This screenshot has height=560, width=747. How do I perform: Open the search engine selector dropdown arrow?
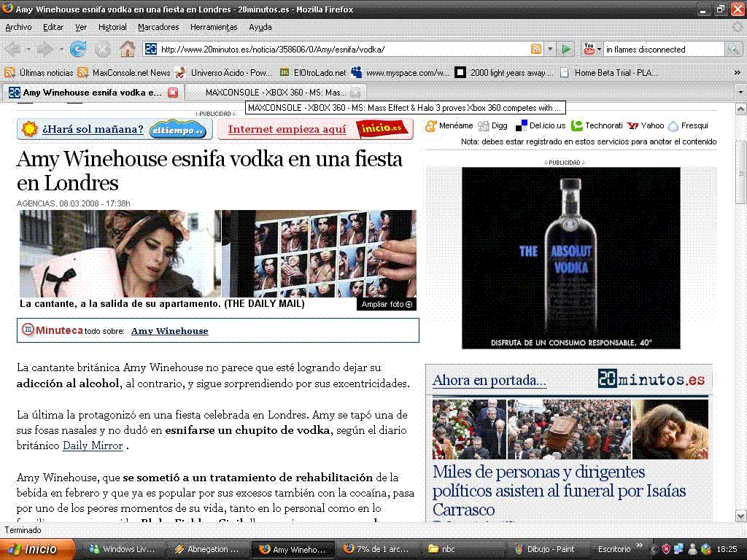(599, 49)
